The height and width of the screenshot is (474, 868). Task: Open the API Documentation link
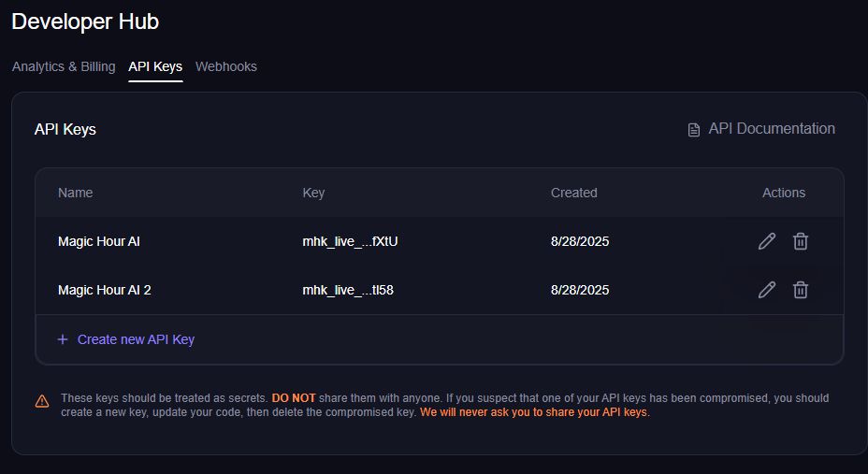(771, 129)
